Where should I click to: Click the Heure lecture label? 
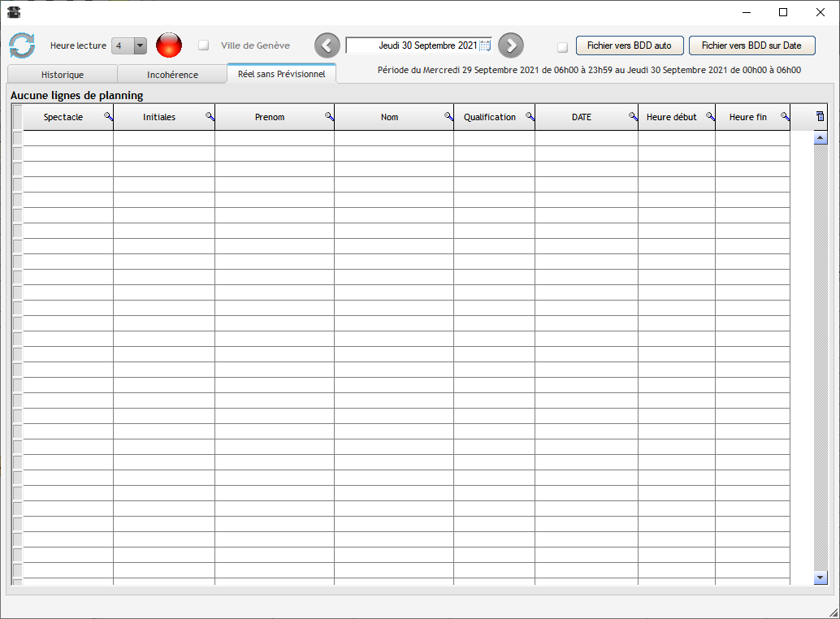tap(78, 46)
